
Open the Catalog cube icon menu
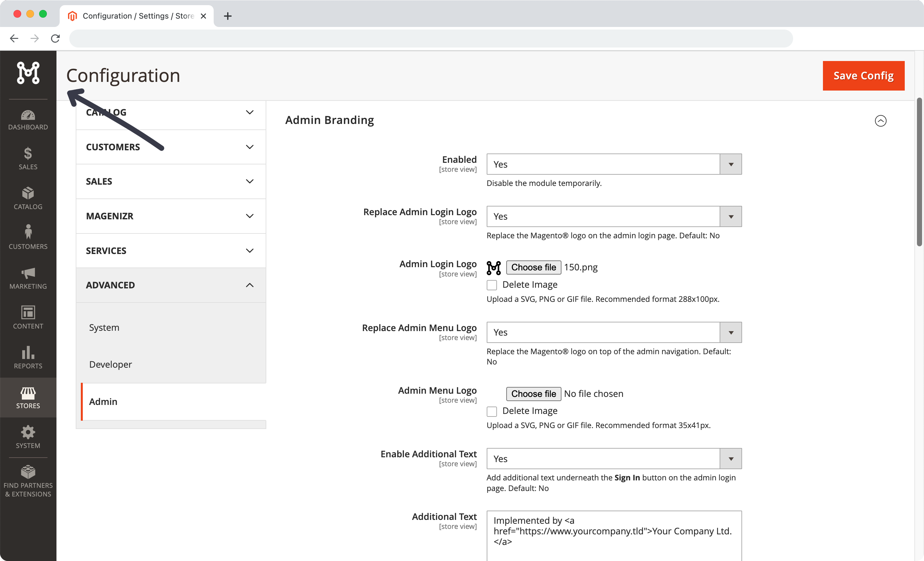pos(28,198)
